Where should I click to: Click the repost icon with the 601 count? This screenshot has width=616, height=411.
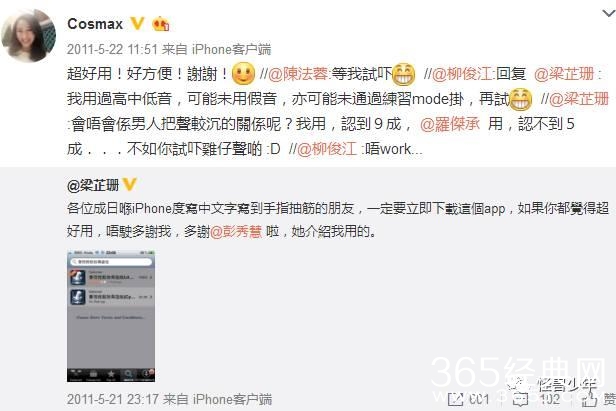coord(456,400)
